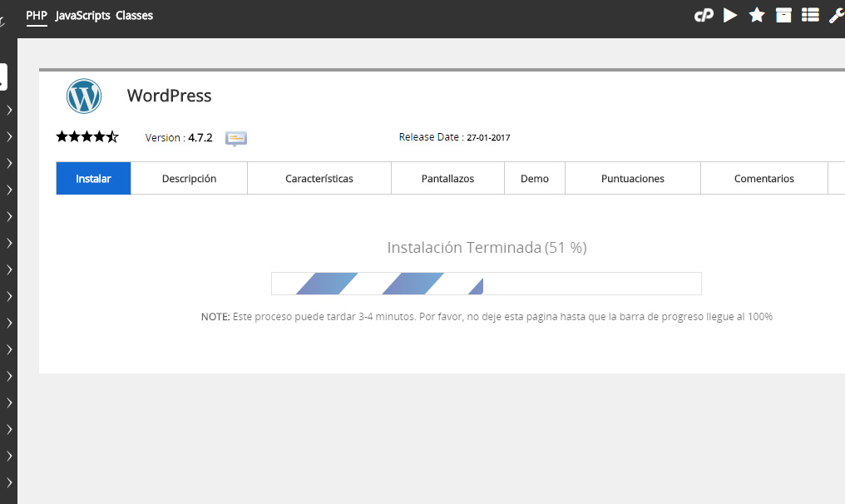Switch to the Instalar tab
Image resolution: width=845 pixels, height=504 pixels.
click(93, 179)
